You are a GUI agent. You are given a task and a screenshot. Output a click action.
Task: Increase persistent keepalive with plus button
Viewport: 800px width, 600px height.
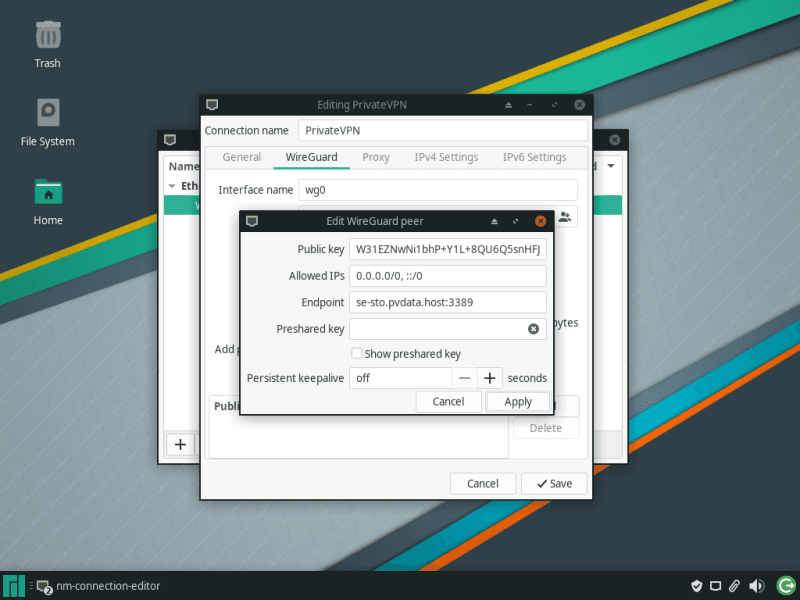coord(489,378)
